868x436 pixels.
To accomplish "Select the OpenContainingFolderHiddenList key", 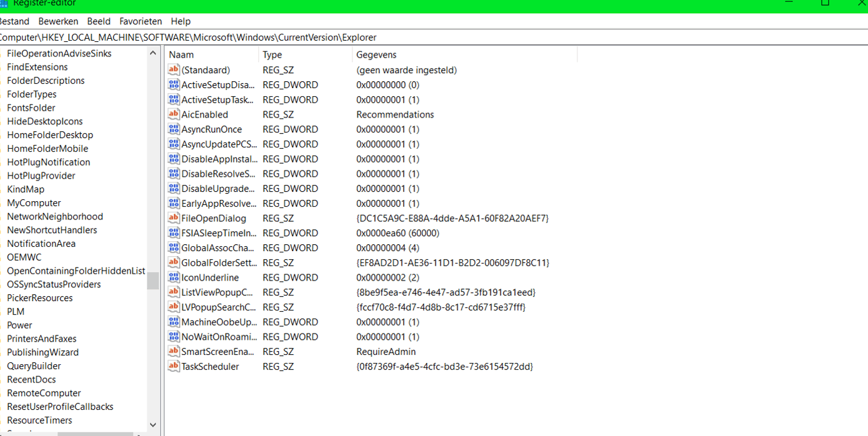I will coord(76,270).
